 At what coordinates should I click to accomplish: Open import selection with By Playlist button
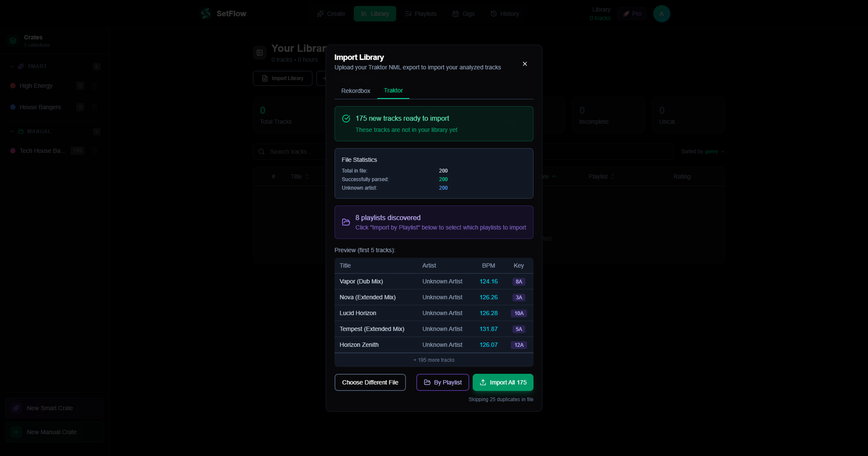(442, 382)
